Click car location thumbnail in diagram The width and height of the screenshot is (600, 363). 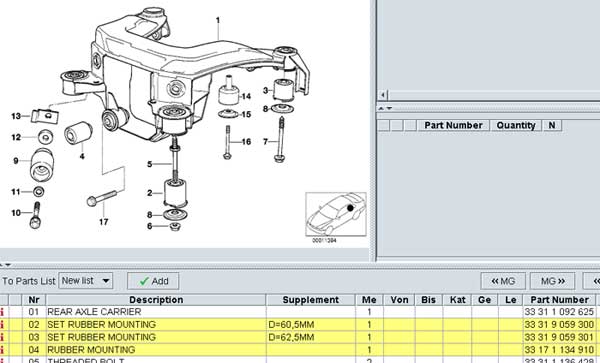(336, 214)
